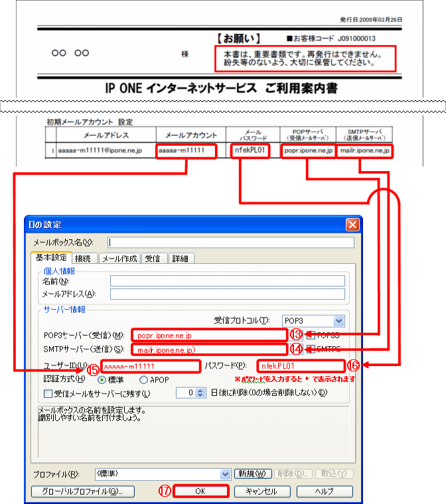Select APOP authentication method
The height and width of the screenshot is (504, 446).
click(144, 380)
